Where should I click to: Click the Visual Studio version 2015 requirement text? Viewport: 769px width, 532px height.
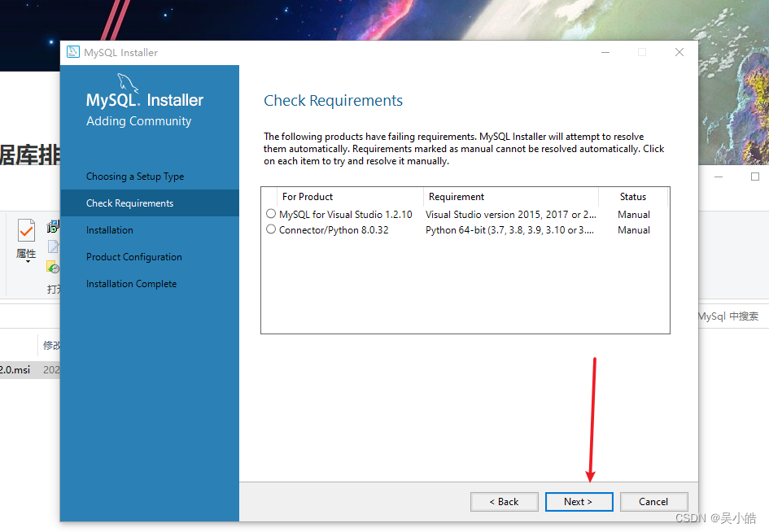510,215
